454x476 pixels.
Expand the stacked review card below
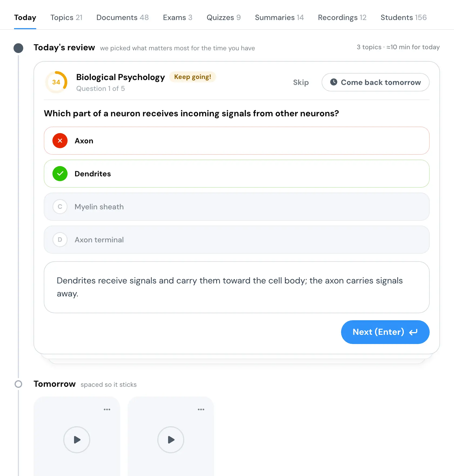point(237,359)
